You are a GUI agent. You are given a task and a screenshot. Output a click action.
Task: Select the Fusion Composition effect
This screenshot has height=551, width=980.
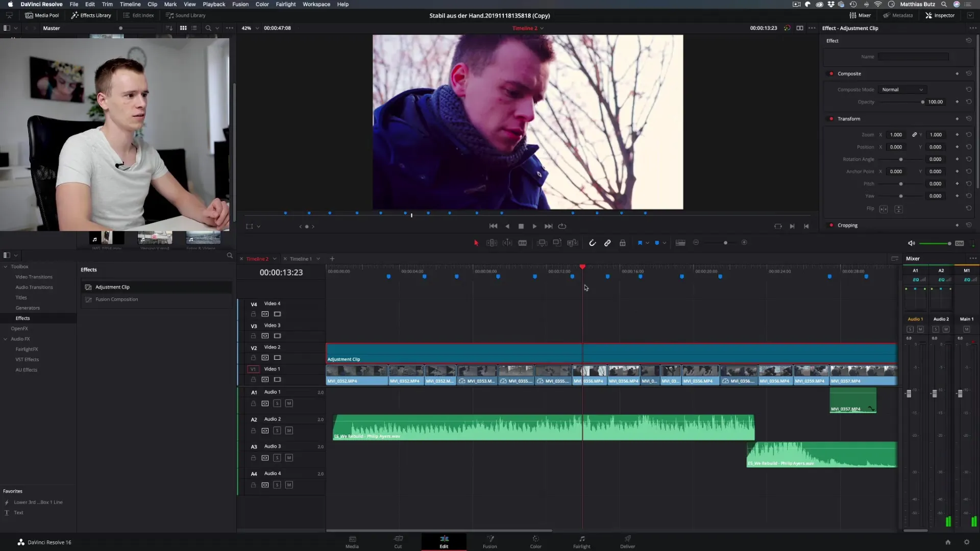point(156,299)
